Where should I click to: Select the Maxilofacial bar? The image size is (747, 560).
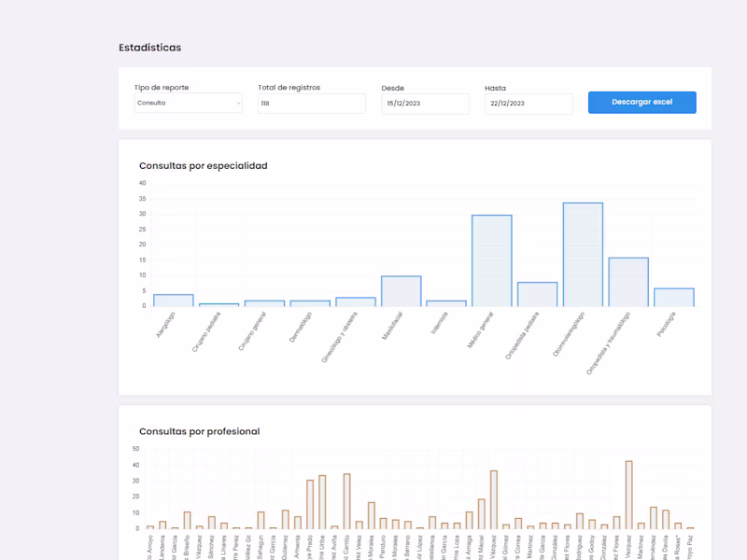coord(401,291)
